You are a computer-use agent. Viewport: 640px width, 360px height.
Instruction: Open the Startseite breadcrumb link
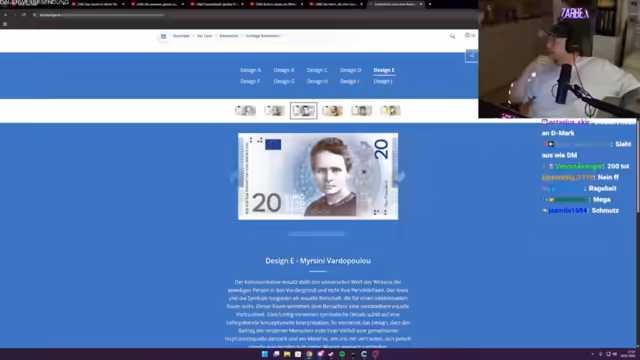181,36
